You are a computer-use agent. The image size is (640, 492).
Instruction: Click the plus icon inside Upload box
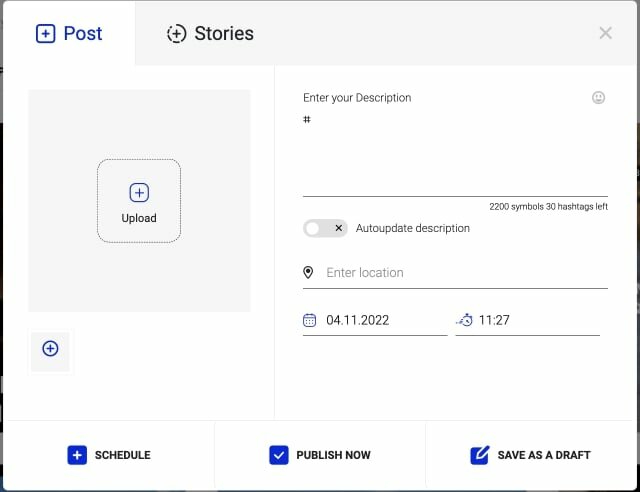[x=139, y=192]
